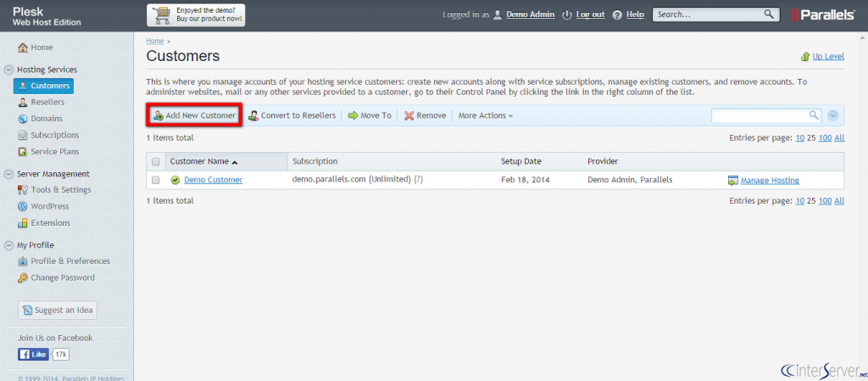The width and height of the screenshot is (868, 381).
Task: Click the Suggest an Idea button
Action: click(58, 310)
